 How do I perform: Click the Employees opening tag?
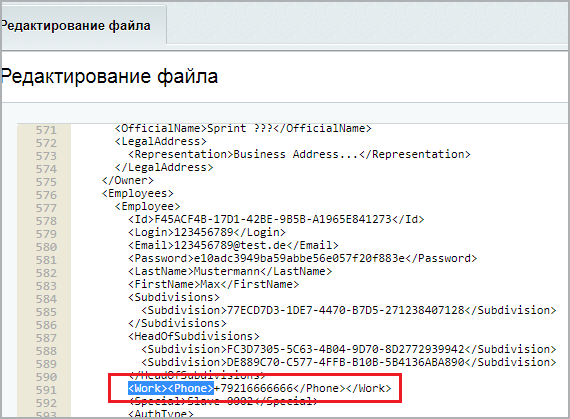137,193
